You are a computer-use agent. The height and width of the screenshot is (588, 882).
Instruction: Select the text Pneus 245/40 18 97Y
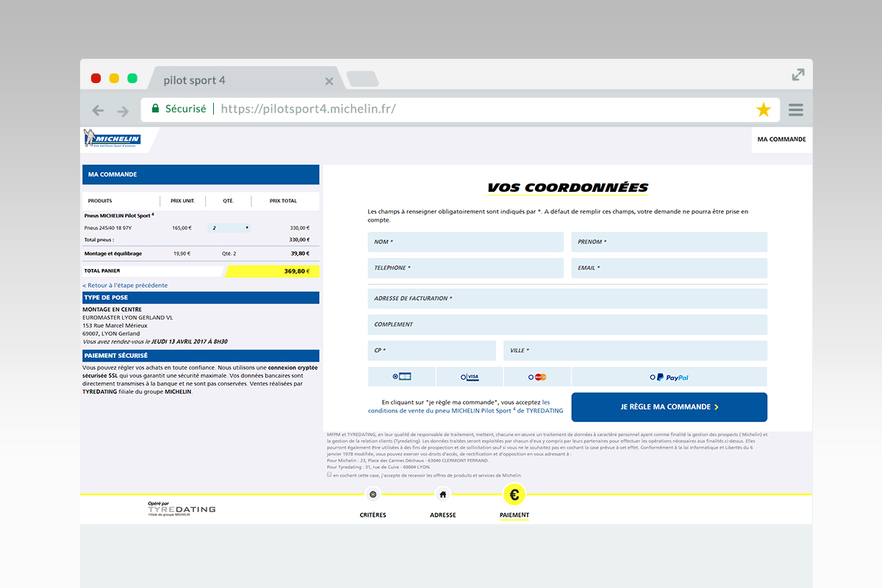(x=110, y=228)
